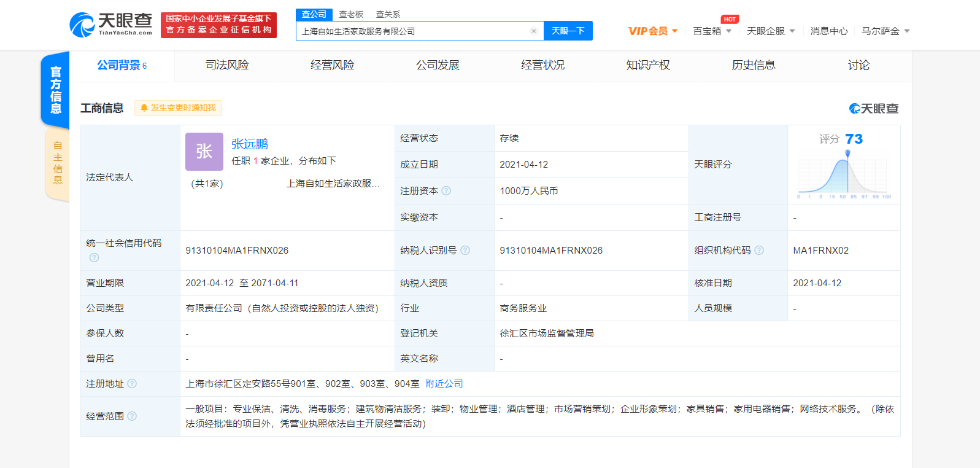Image resolution: width=980 pixels, height=468 pixels.
Task: Click the organization code MA1FRNX02
Action: pyautogui.click(x=821, y=251)
